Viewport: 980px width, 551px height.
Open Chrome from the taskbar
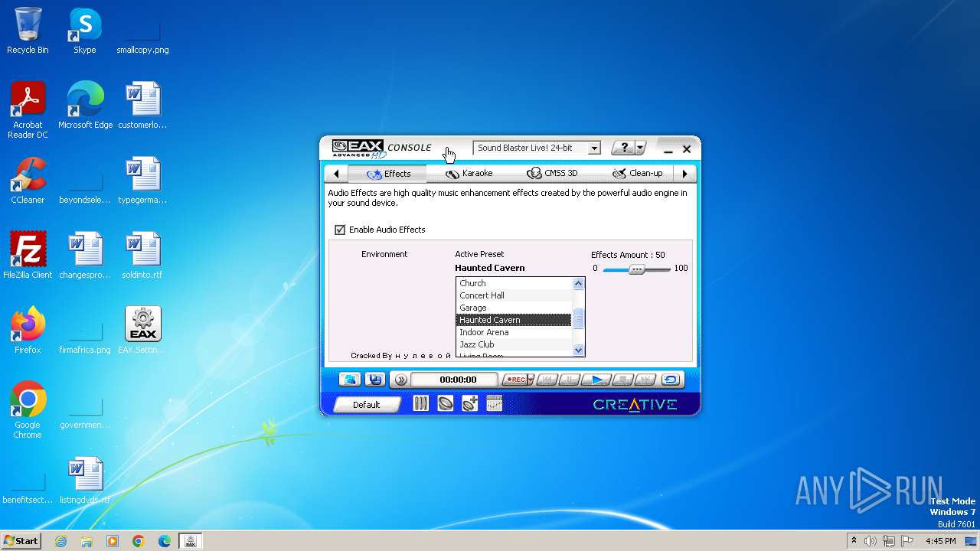pos(139,541)
